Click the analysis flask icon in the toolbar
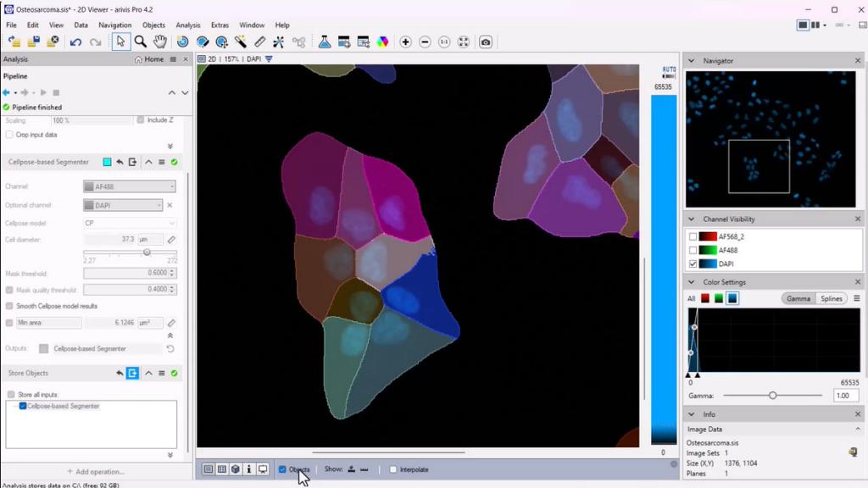Screen dimensions: 868x488 click(x=325, y=41)
